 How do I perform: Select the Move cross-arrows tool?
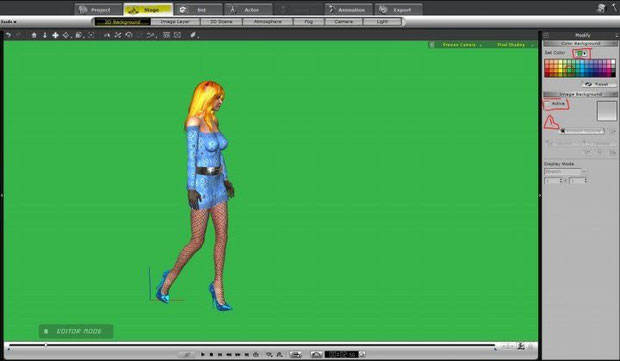(55, 35)
